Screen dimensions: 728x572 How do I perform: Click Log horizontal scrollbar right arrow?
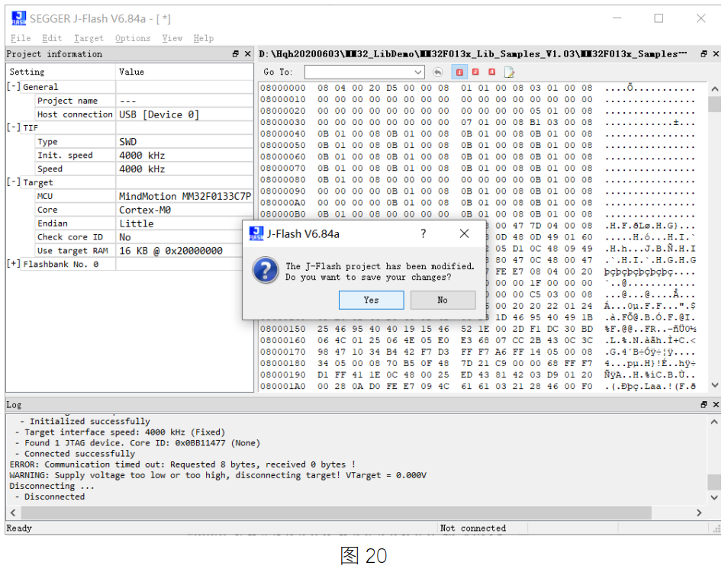699,513
